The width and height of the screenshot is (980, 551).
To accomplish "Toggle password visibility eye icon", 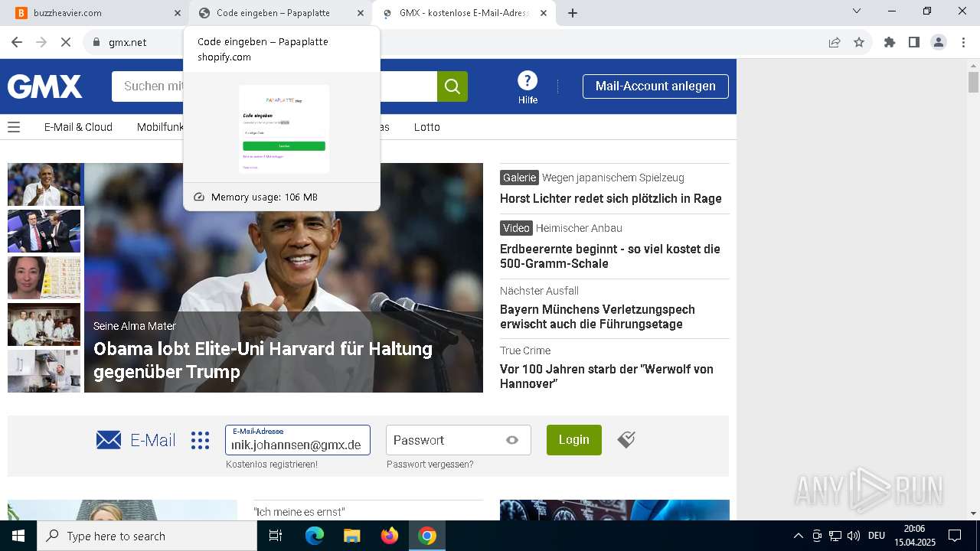I will pyautogui.click(x=512, y=440).
